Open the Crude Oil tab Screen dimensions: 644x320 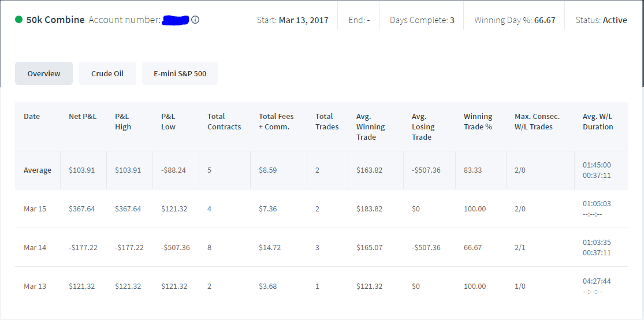107,73
